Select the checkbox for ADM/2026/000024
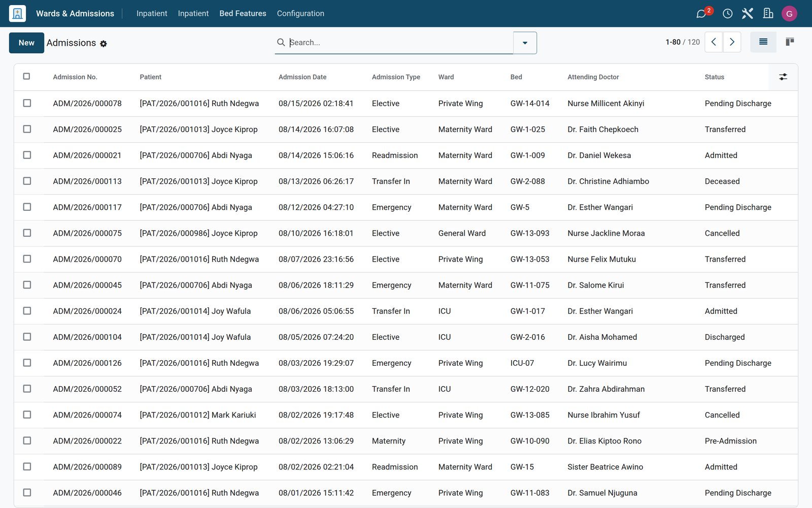Screen dimensions: 812x508 27,311
